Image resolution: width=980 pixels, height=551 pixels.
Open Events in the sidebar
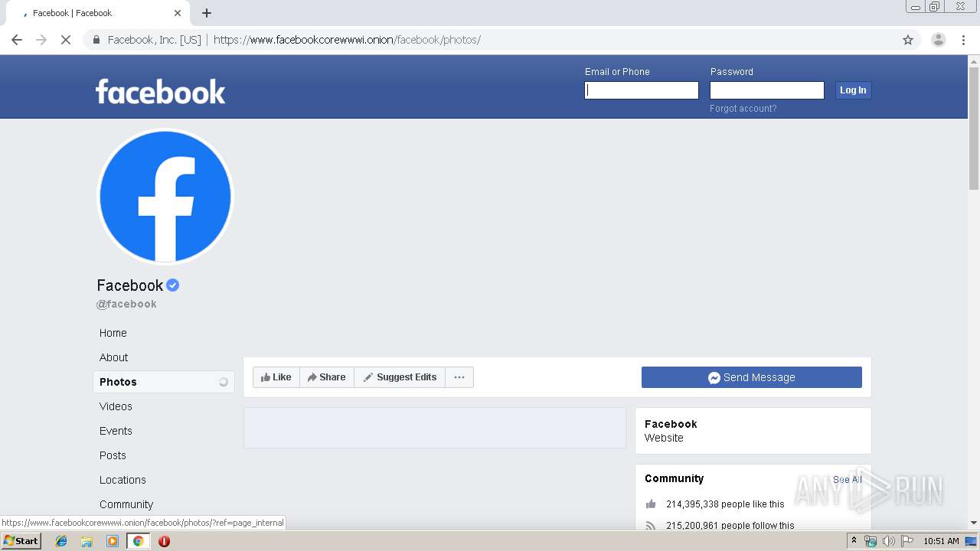[x=116, y=431]
